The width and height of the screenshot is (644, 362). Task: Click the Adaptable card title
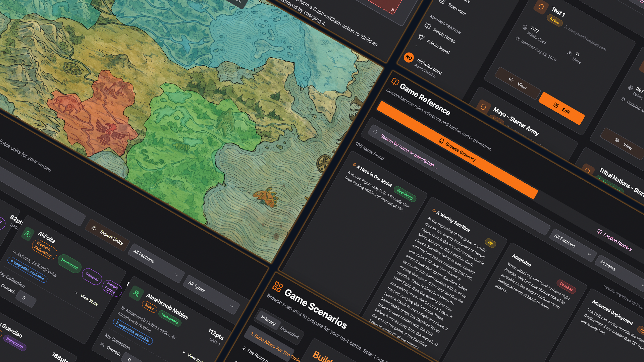pyautogui.click(x=521, y=260)
